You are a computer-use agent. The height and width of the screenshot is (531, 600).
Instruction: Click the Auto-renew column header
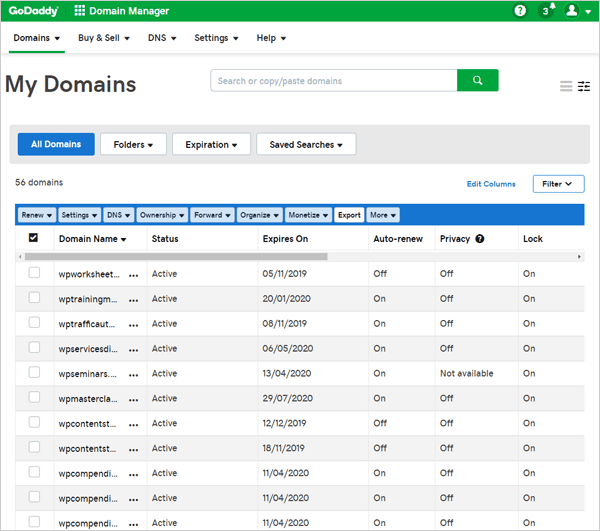398,239
